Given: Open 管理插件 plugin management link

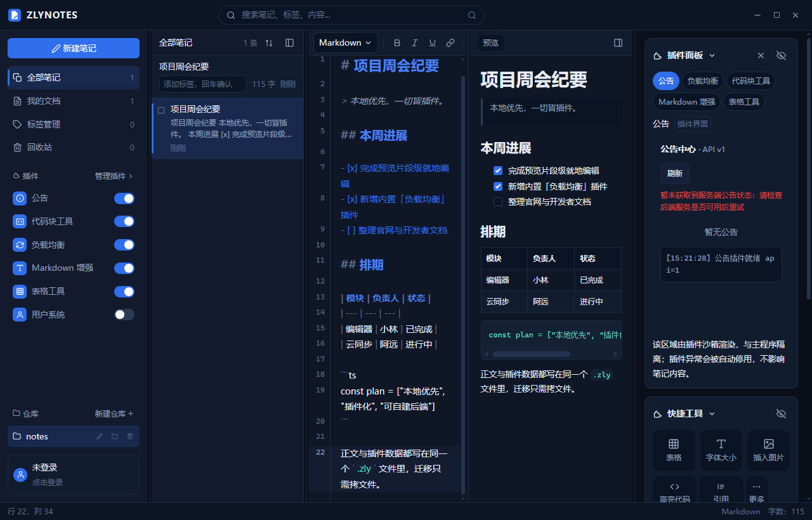Looking at the screenshot, I should 114,176.
